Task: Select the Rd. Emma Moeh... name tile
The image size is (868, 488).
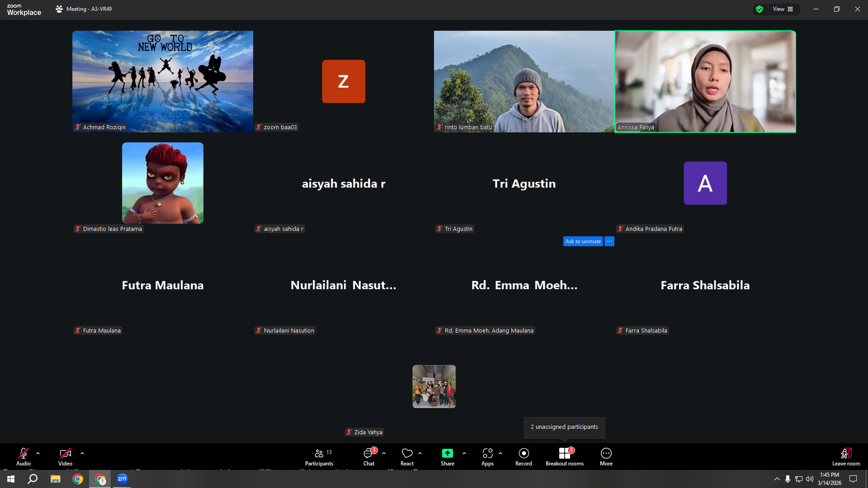Action: point(524,285)
